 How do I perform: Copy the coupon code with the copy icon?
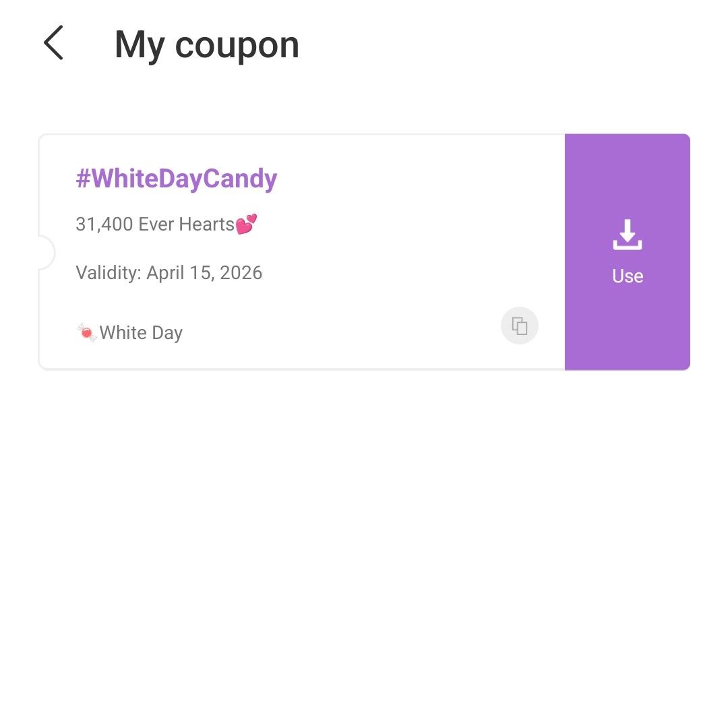tap(520, 326)
